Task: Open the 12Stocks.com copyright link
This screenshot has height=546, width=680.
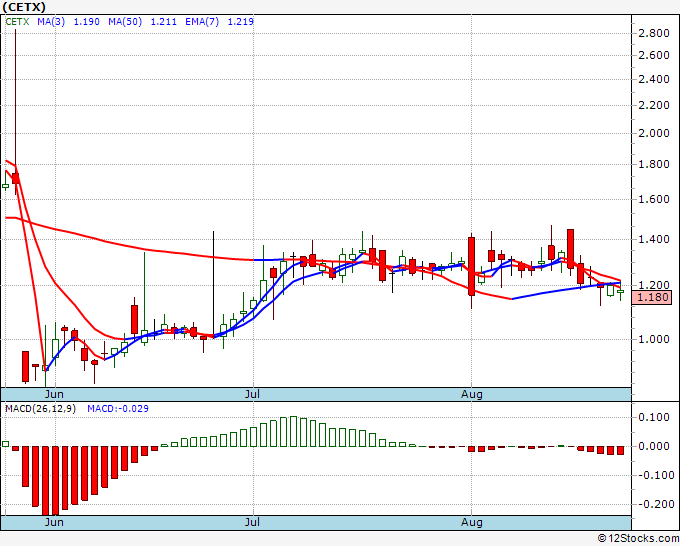Action: [x=638, y=539]
